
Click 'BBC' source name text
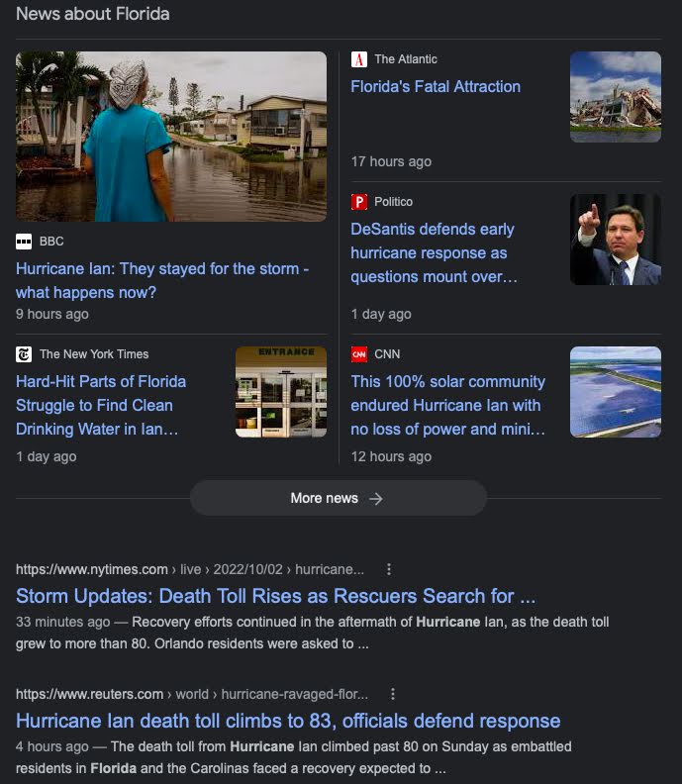(51, 242)
